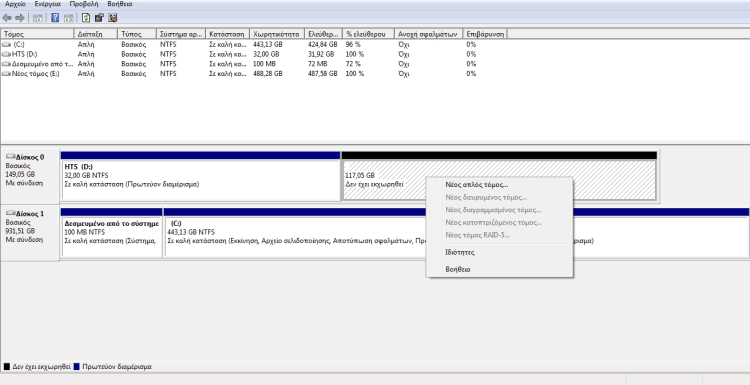The image size is (750, 385).
Task: Click the 443,13 GB capacity cell
Action: click(267, 44)
